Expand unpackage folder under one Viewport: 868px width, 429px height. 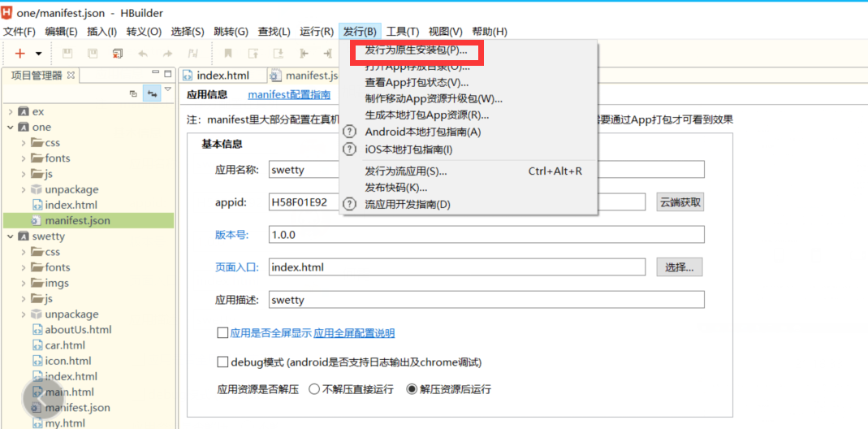(x=24, y=189)
